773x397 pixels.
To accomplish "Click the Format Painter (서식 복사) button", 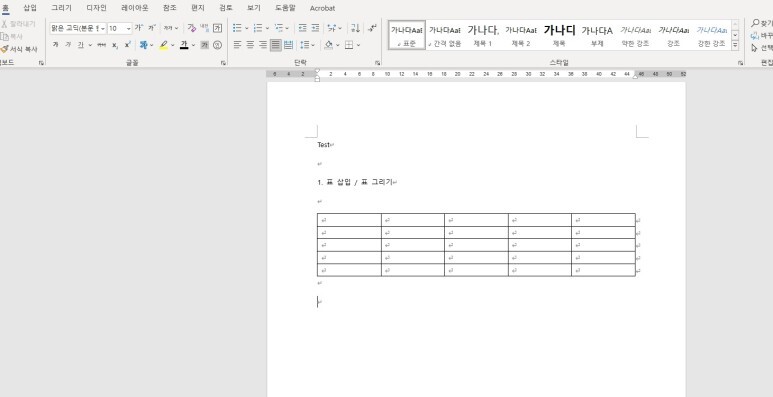I will click(19, 49).
